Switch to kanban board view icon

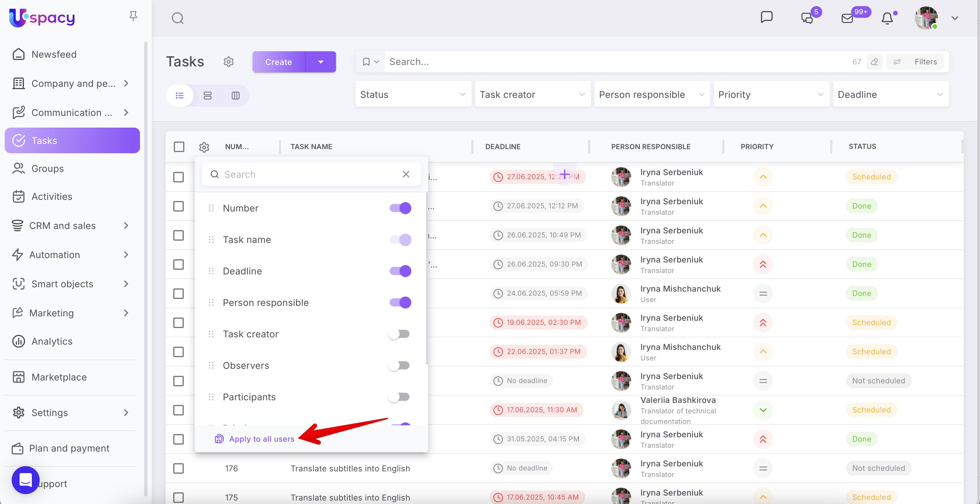235,95
